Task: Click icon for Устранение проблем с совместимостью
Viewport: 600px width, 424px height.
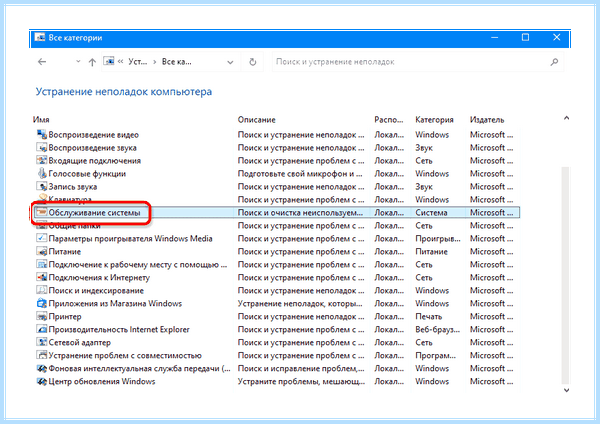Action: tap(41, 355)
